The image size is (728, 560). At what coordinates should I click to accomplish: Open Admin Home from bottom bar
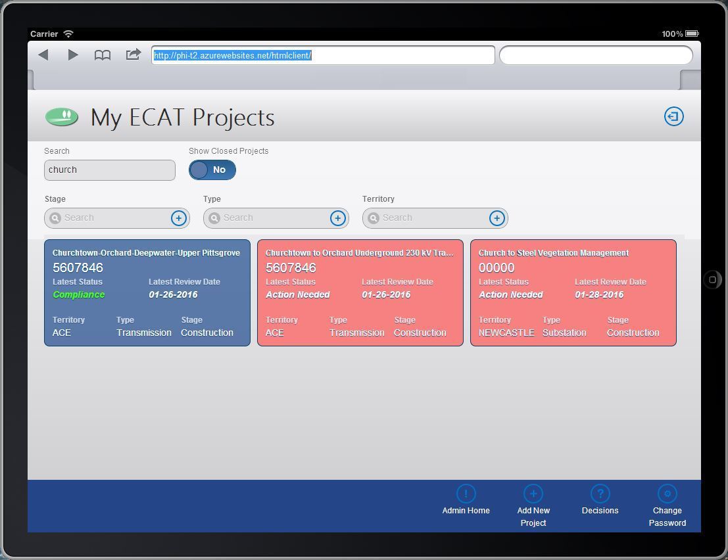466,494
